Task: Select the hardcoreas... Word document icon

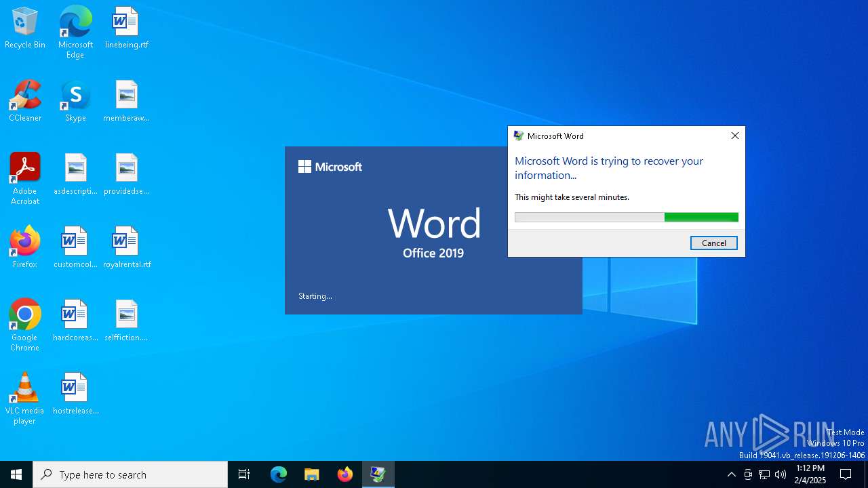Action: (75, 321)
